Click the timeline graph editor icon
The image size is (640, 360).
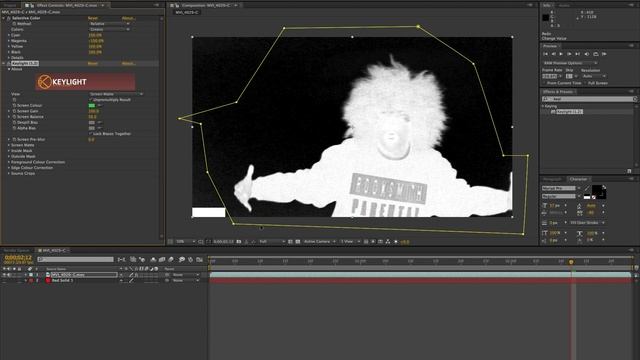pyautogui.click(x=200, y=259)
